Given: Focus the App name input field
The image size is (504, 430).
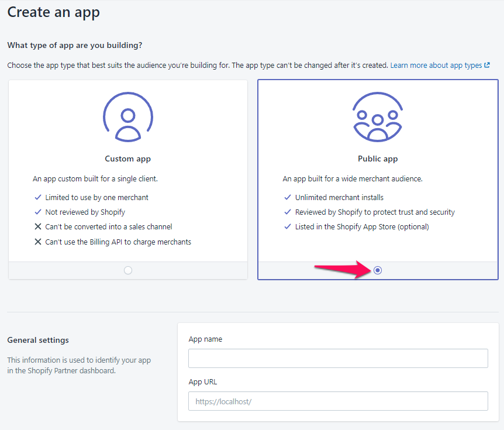Looking at the screenshot, I should 338,358.
